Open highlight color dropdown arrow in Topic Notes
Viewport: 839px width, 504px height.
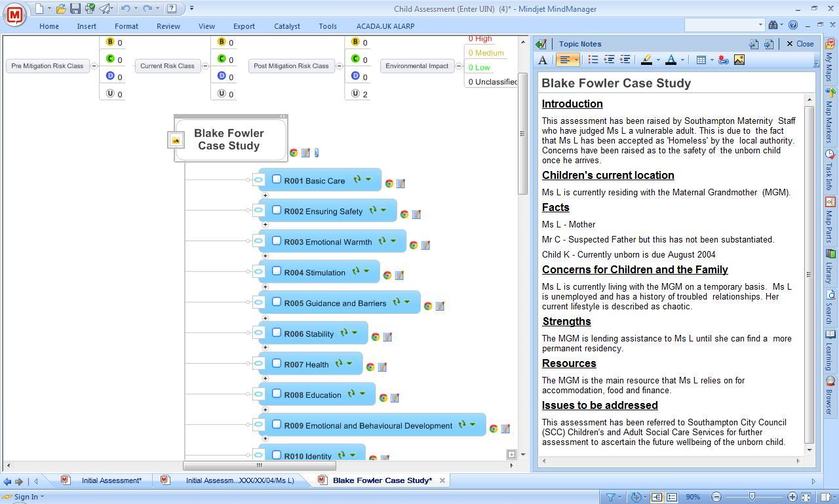pyautogui.click(x=658, y=60)
